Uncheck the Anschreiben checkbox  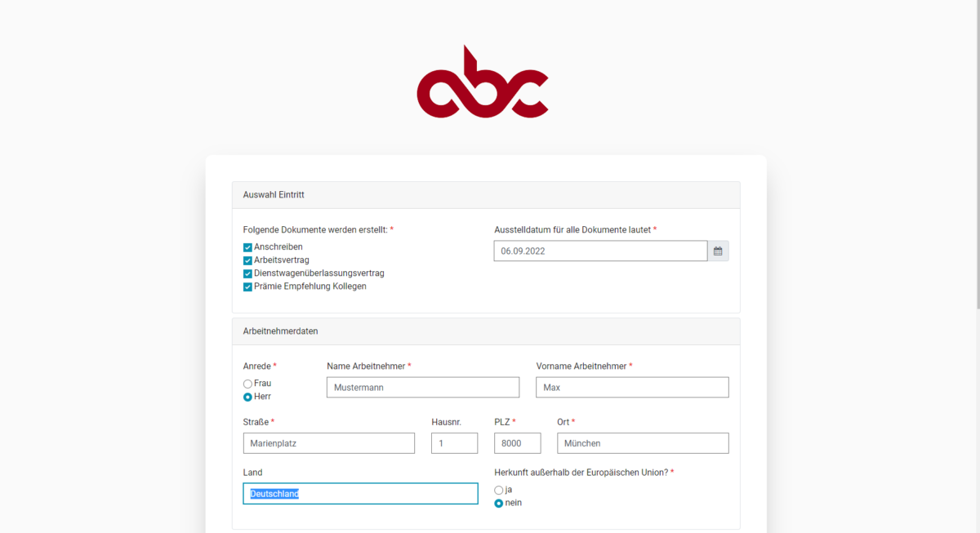(247, 247)
